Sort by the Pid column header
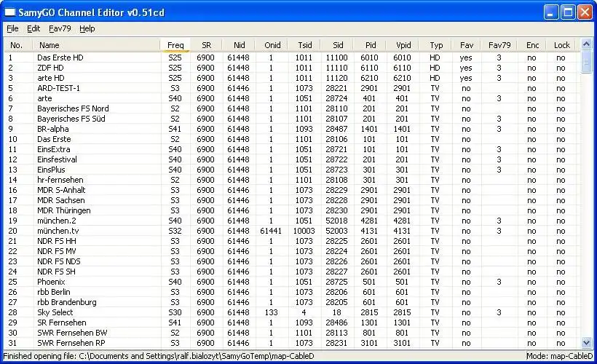597x364 pixels. tap(370, 45)
